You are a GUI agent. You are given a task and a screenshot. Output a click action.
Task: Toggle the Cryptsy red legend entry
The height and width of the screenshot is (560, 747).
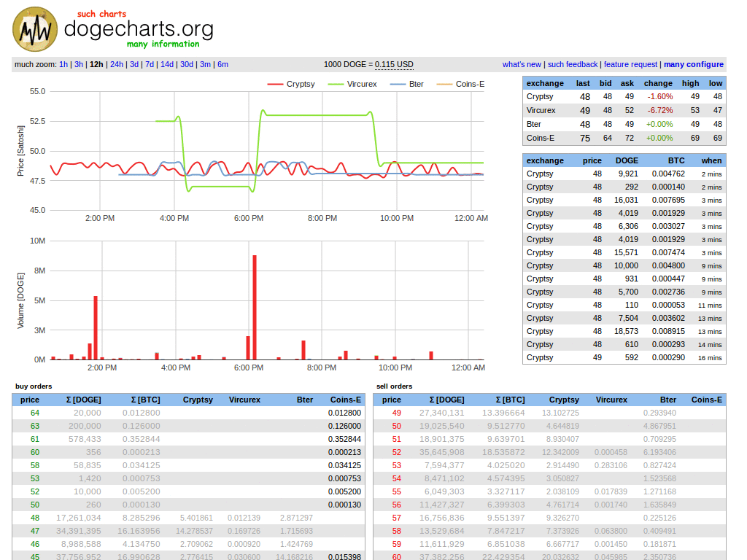coord(291,84)
